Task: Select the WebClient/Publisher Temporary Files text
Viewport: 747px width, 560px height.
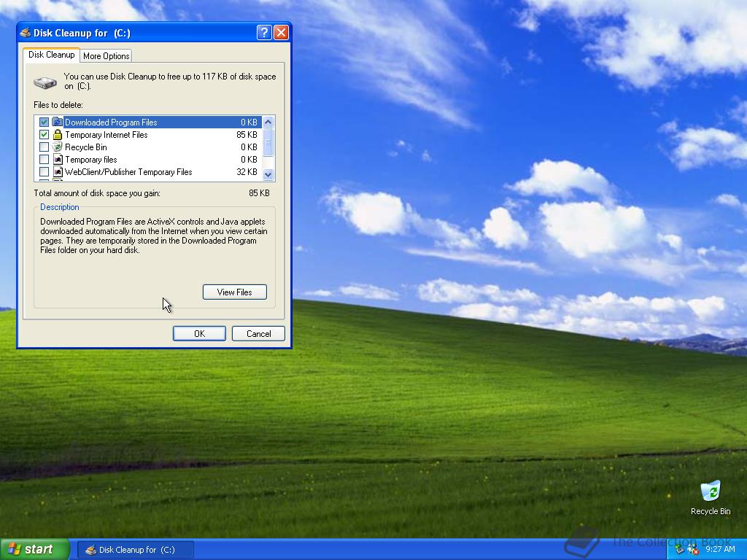Action: coord(128,172)
